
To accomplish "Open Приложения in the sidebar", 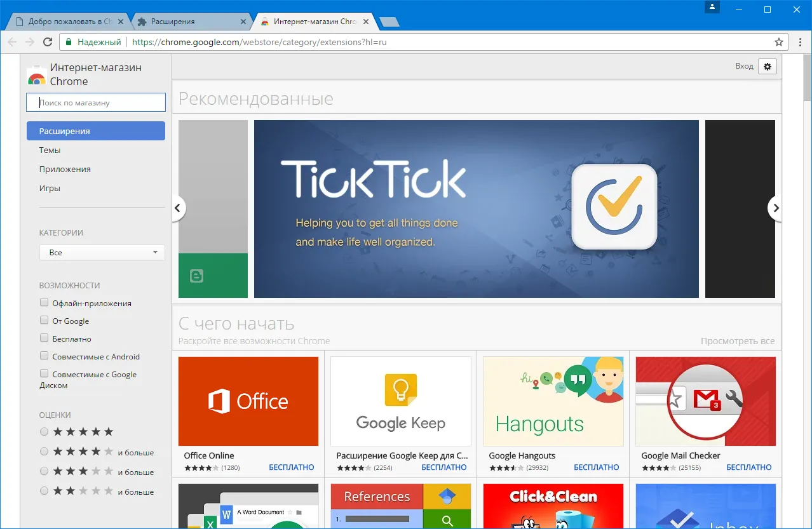I will [65, 170].
